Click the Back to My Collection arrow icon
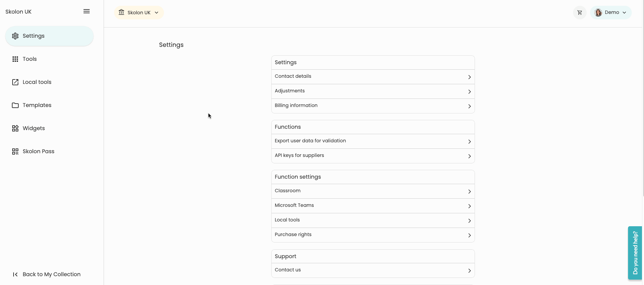The width and height of the screenshot is (644, 285). pos(15,274)
